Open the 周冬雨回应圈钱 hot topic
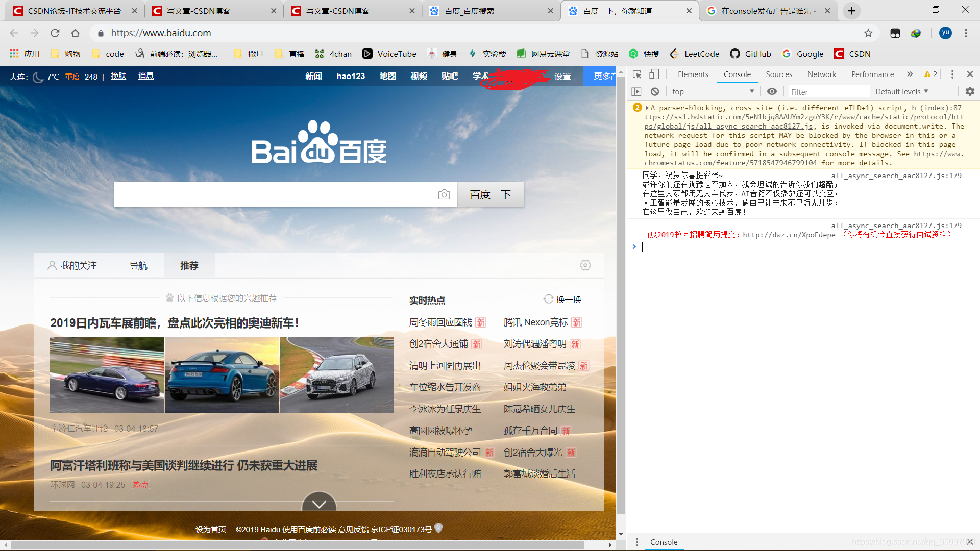This screenshot has width=980, height=551. pos(440,322)
